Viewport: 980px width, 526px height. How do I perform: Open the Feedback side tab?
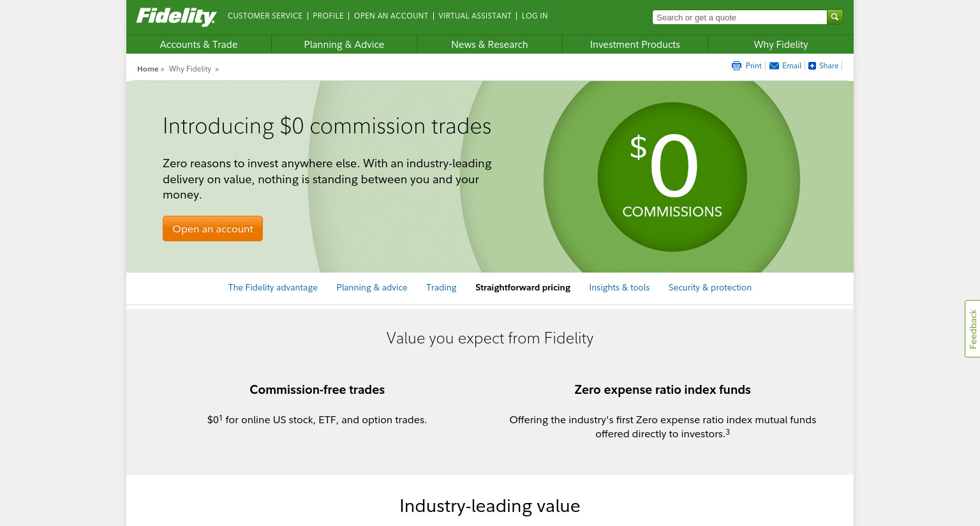pos(972,329)
